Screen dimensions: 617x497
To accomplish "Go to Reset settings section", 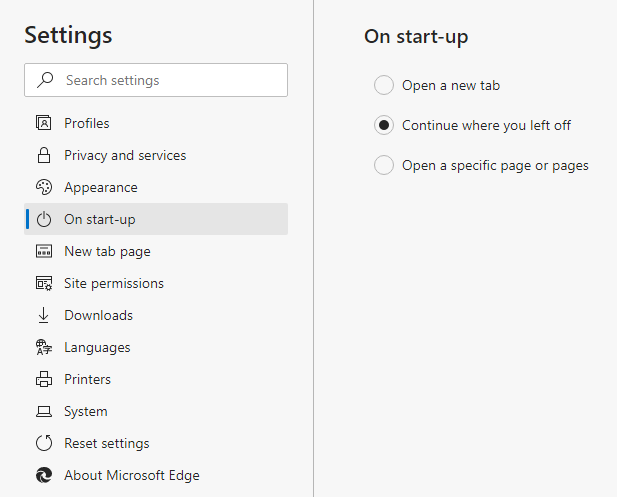I will tap(156, 443).
